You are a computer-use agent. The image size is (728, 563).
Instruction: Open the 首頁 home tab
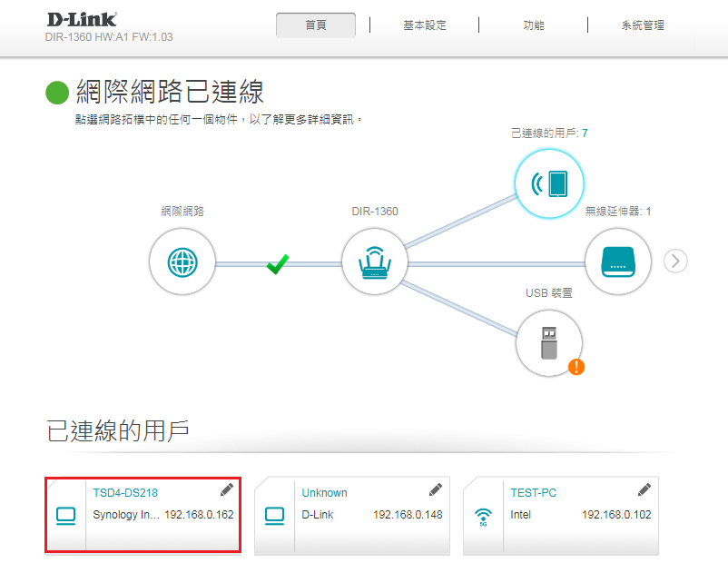tap(316, 25)
